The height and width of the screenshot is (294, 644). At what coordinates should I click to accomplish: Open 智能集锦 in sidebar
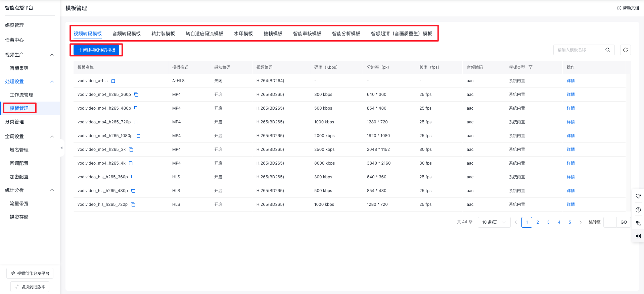pyautogui.click(x=19, y=68)
